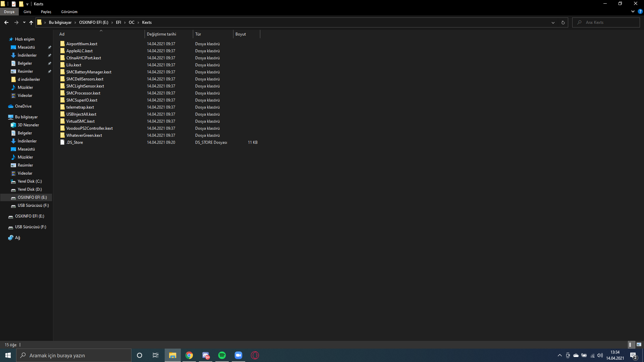Open the Görünüm ribbon tab
The image size is (644, 362).
point(69,12)
